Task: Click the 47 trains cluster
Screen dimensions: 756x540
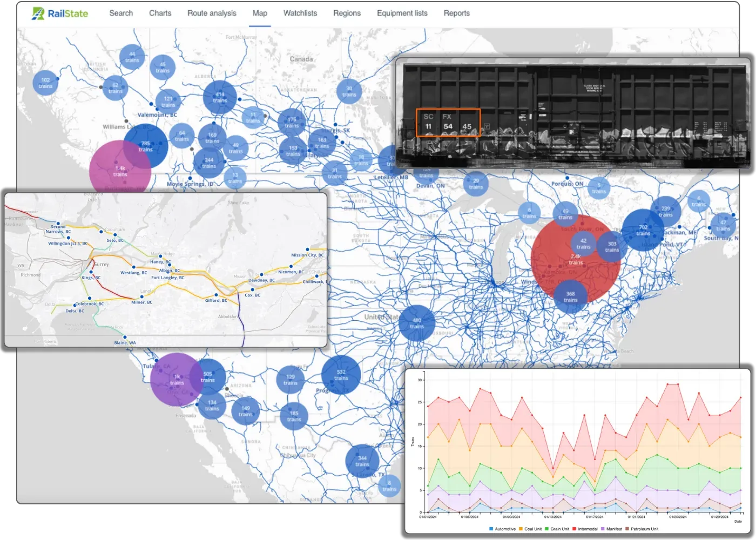Action: (723, 225)
